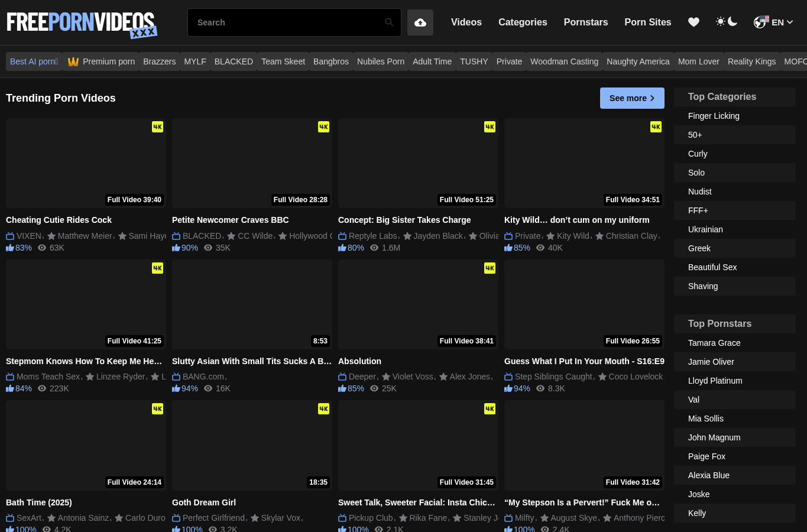Viewport: 807px width, 532px height.
Task: Click the See more button
Action: (x=632, y=98)
